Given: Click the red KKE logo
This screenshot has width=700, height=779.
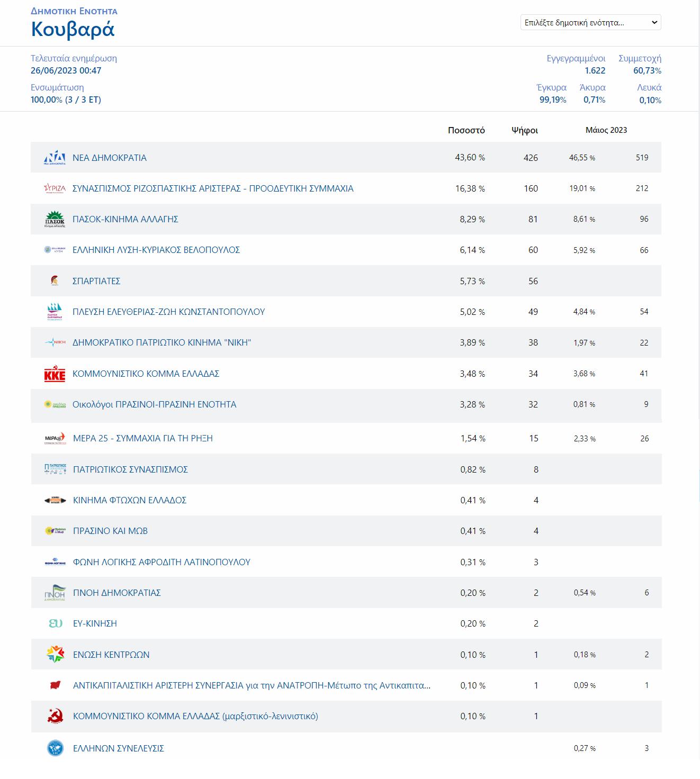Looking at the screenshot, I should click(55, 374).
